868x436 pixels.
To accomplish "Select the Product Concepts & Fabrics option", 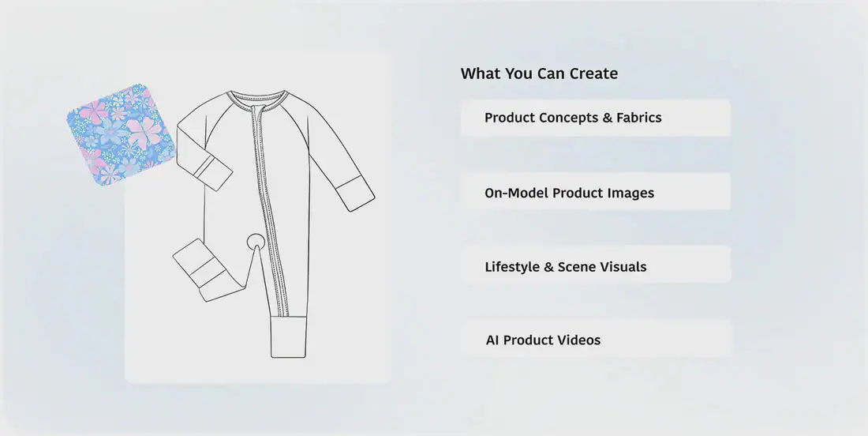I will (596, 118).
